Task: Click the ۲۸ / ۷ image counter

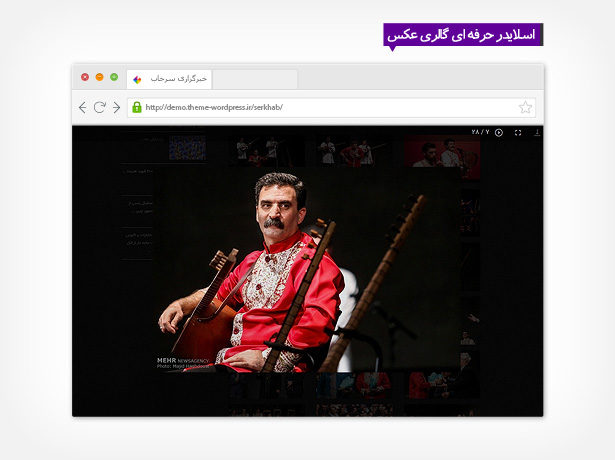Action: click(480, 132)
